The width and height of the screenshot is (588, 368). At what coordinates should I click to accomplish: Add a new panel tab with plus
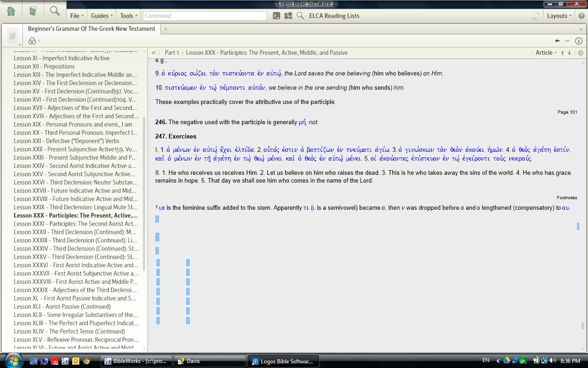[x=165, y=29]
